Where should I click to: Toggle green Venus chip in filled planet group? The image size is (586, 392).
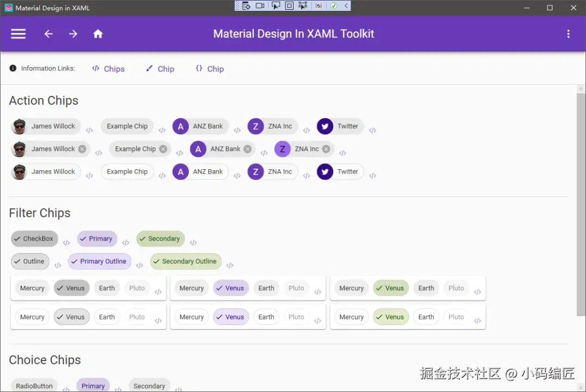[x=391, y=288]
